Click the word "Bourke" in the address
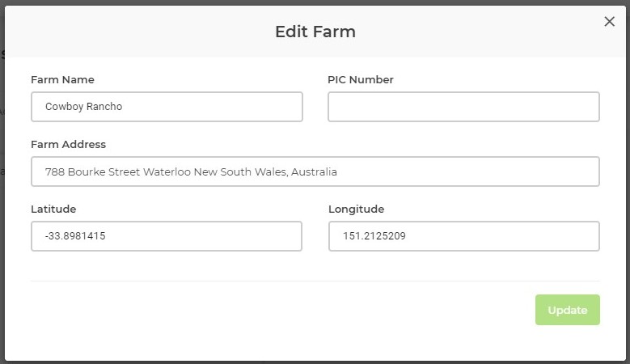This screenshot has height=364, width=630. tap(87, 172)
